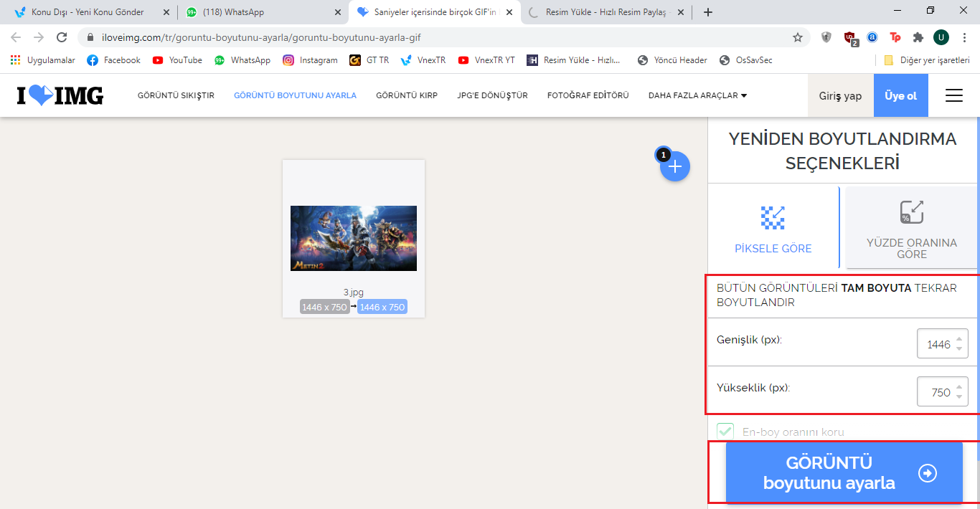Image resolution: width=980 pixels, height=509 pixels.
Task: Open Fotoğraf Editörü tool
Action: (x=588, y=95)
